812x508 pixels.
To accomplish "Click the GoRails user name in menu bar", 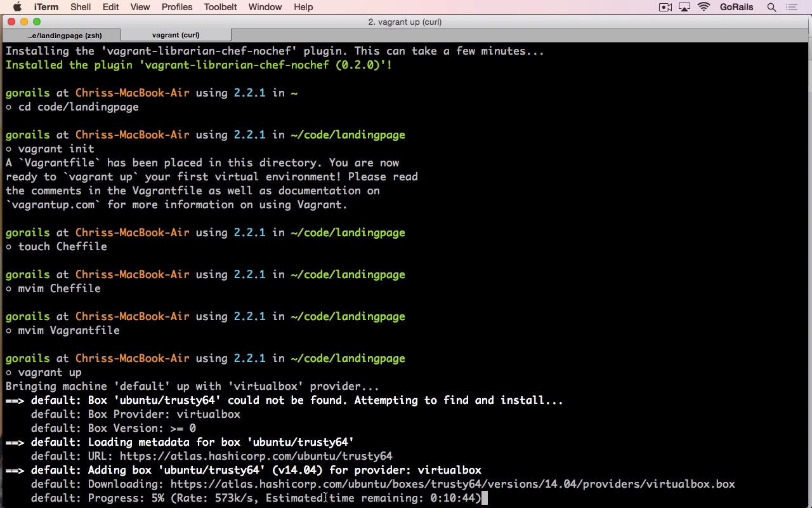I will coord(737,7).
